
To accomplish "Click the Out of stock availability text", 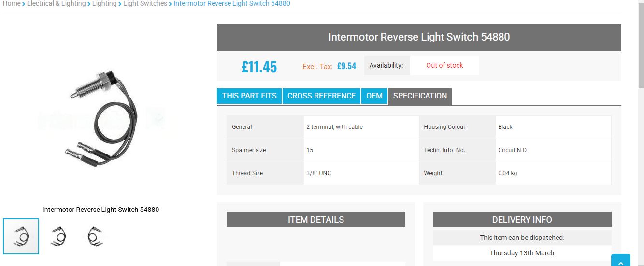I will [x=444, y=65].
